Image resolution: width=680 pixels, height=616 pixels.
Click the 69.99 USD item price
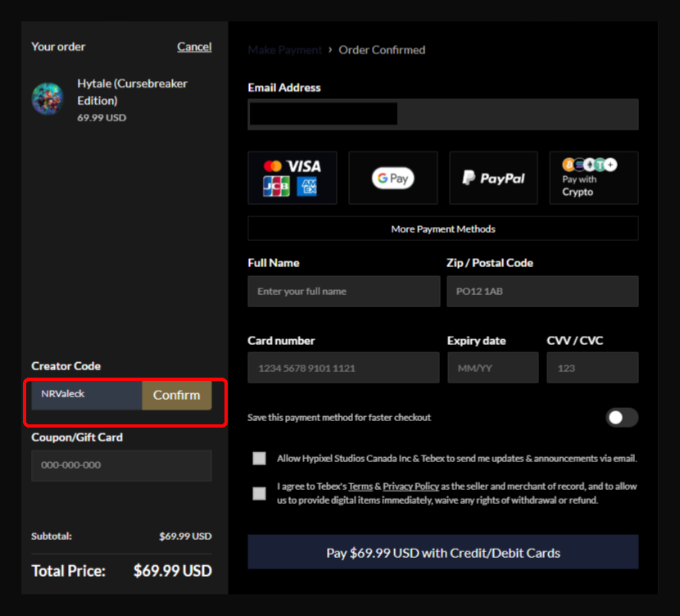[x=102, y=117]
